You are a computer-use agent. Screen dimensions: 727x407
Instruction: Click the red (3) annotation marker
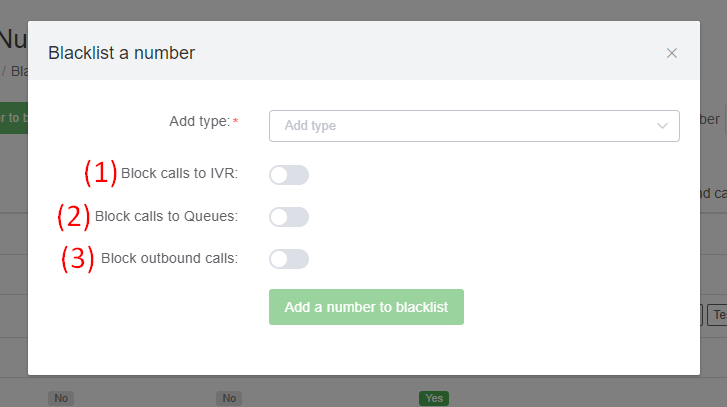[78, 258]
